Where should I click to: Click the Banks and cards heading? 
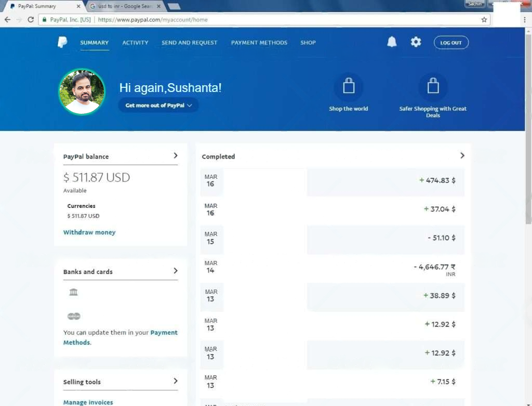coord(87,271)
